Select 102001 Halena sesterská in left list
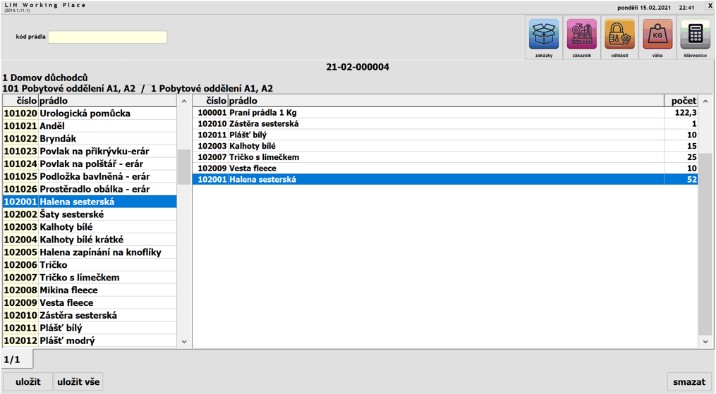Viewport: 716px width, 394px height. click(90, 202)
